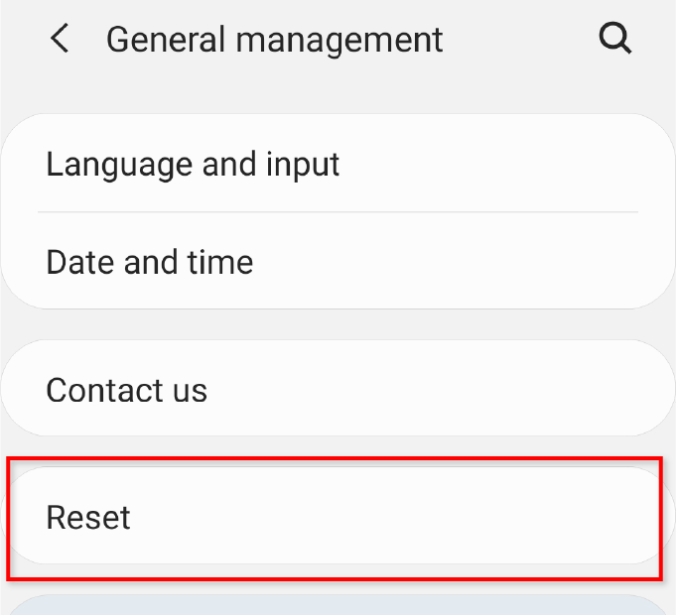Tap the back chevron beside General management
The width and height of the screenshot is (677, 616).
pos(60,39)
